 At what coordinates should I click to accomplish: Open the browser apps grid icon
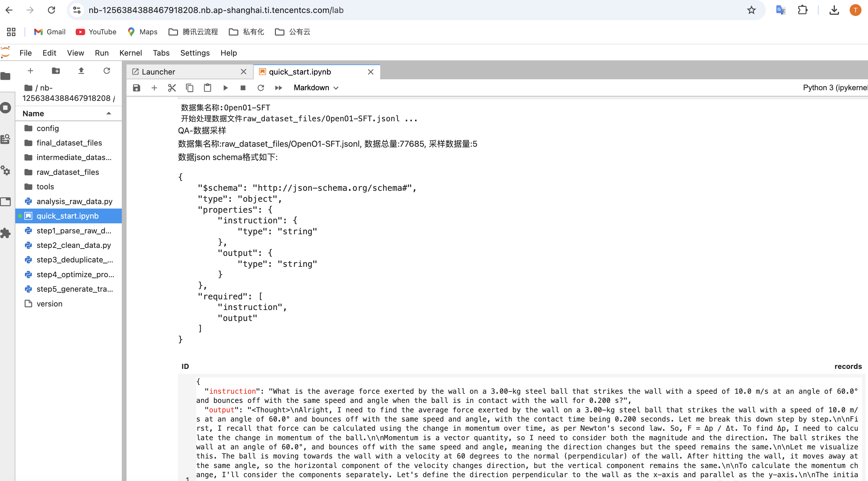pyautogui.click(x=11, y=32)
